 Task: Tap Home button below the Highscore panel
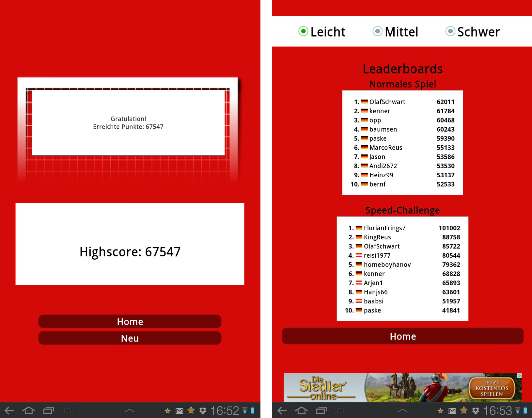pos(130,322)
